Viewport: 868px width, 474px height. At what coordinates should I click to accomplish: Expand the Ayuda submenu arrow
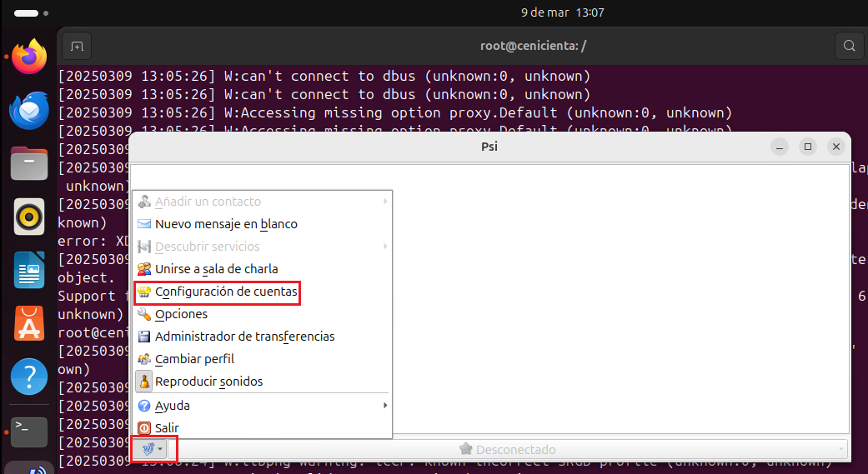(384, 406)
